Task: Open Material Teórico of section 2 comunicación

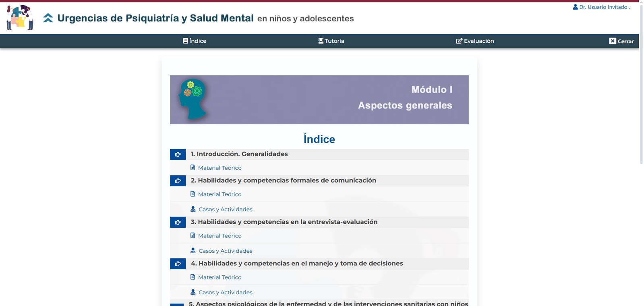Action: 219,194
